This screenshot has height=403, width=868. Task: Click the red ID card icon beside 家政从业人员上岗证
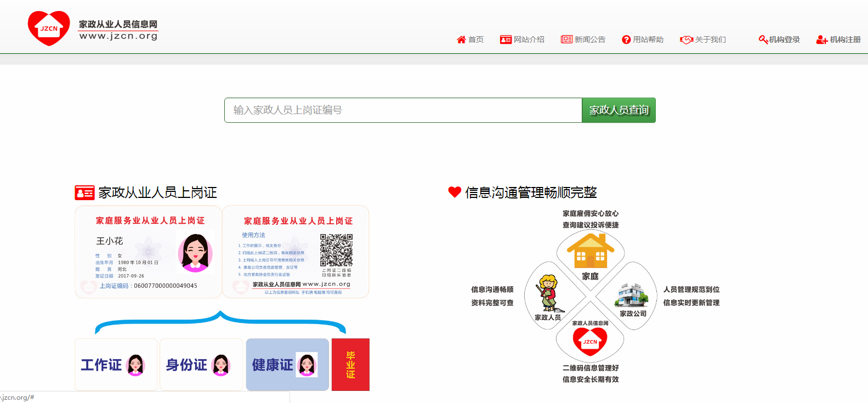click(85, 192)
